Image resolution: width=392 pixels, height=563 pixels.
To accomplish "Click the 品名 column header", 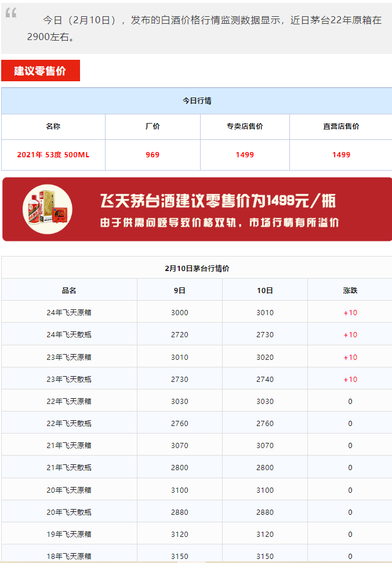I will pos(69,290).
